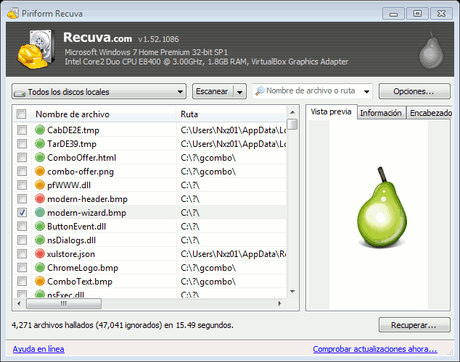Click the green pear preview image
Viewport: 460px width, 362px height.
[x=382, y=207]
